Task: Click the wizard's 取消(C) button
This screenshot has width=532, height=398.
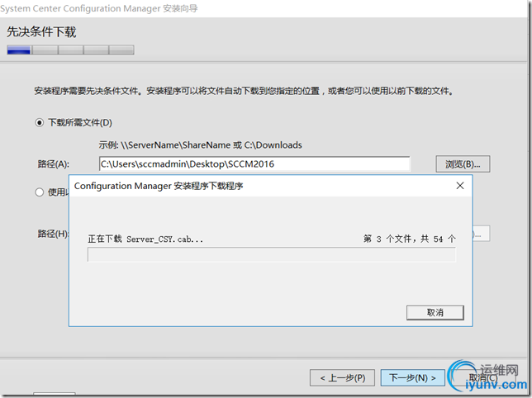Action: point(483,377)
